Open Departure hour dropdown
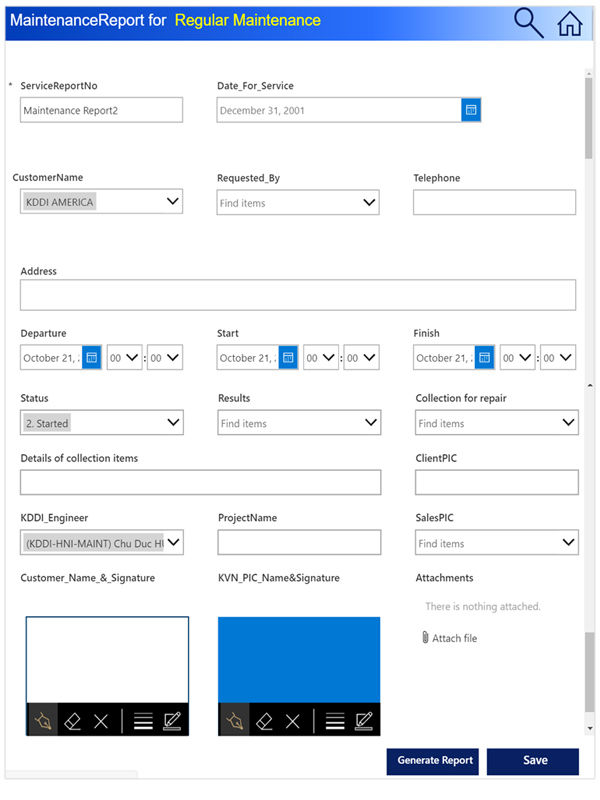This screenshot has width=600, height=800. [124, 357]
